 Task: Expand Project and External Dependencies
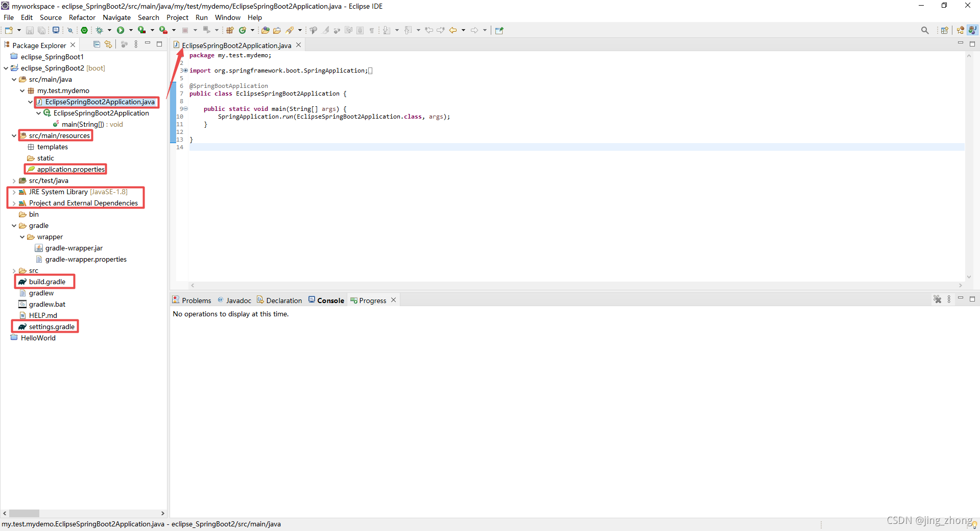click(14, 203)
